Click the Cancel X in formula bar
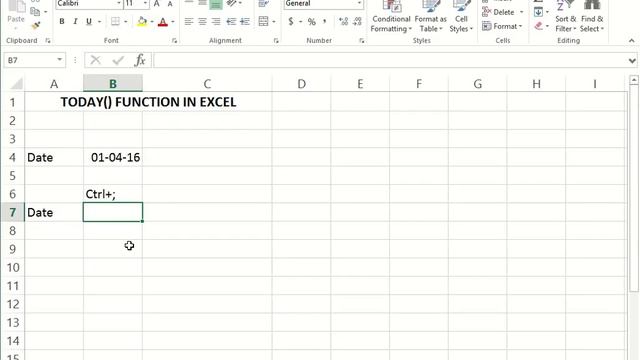 point(96,60)
